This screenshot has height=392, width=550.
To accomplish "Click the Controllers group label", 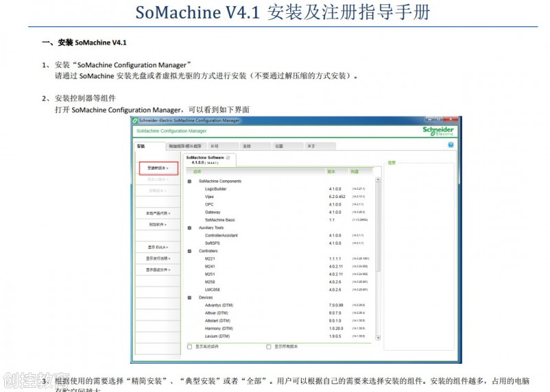I will [x=208, y=251].
